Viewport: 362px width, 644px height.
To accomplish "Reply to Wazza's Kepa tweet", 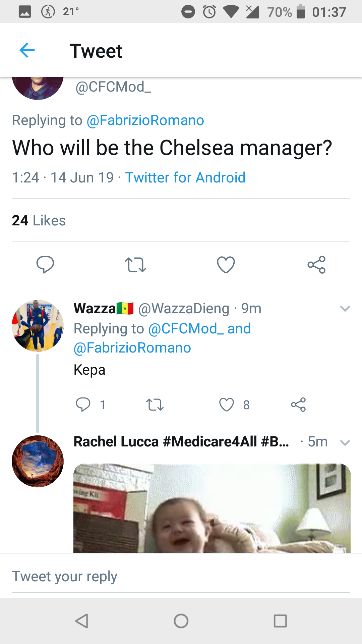I will [83, 405].
